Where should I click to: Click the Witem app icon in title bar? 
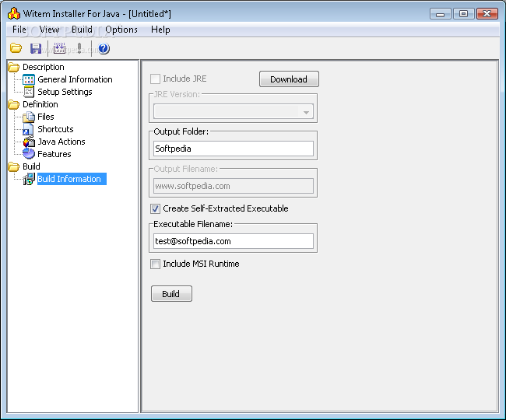coord(14,13)
